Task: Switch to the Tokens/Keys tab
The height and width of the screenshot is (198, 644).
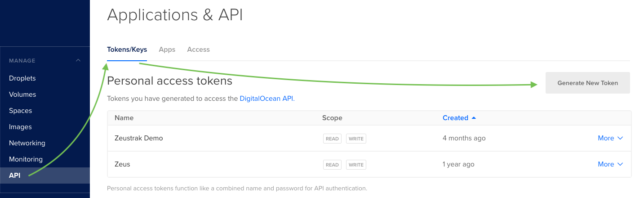Action: click(127, 49)
